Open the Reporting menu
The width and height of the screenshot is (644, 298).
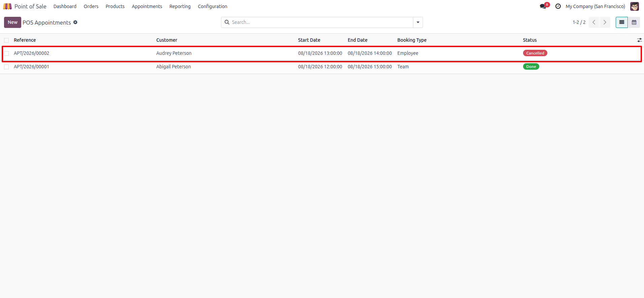click(x=180, y=6)
